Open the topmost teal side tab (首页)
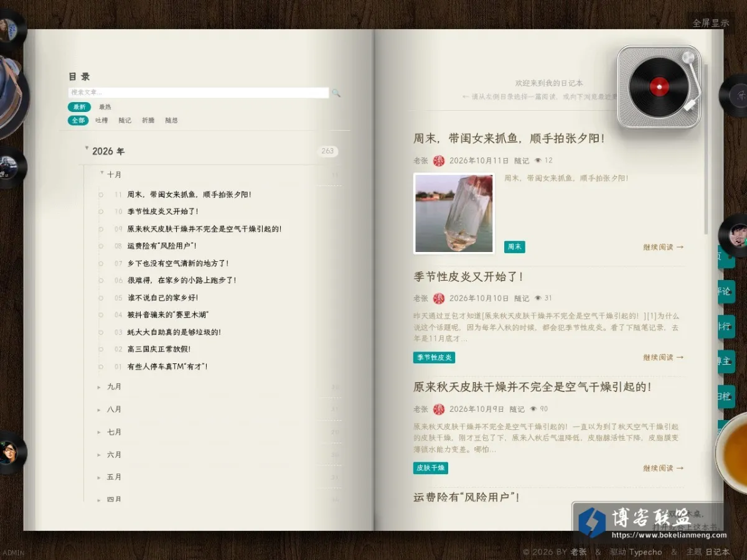747x560 pixels. (725, 256)
